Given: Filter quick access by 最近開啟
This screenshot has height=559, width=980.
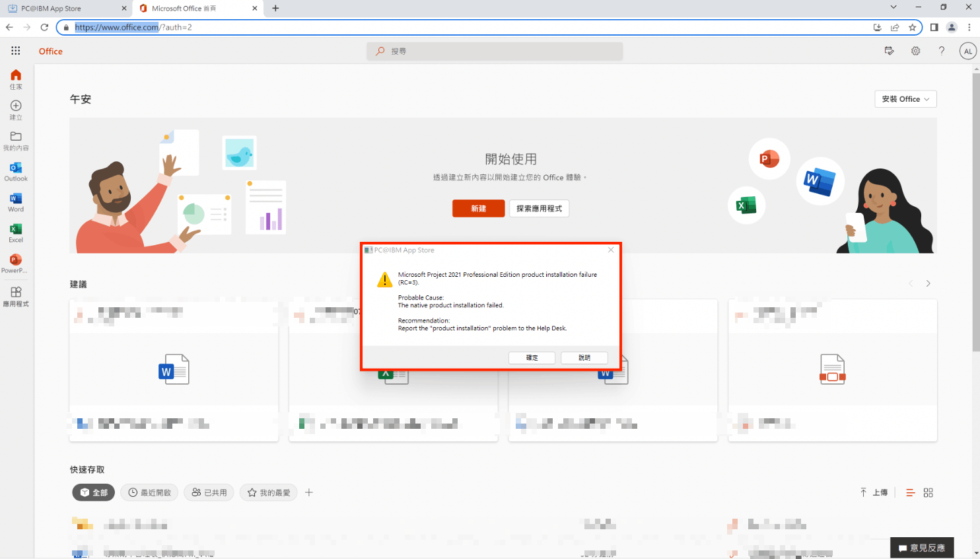Looking at the screenshot, I should [x=149, y=492].
